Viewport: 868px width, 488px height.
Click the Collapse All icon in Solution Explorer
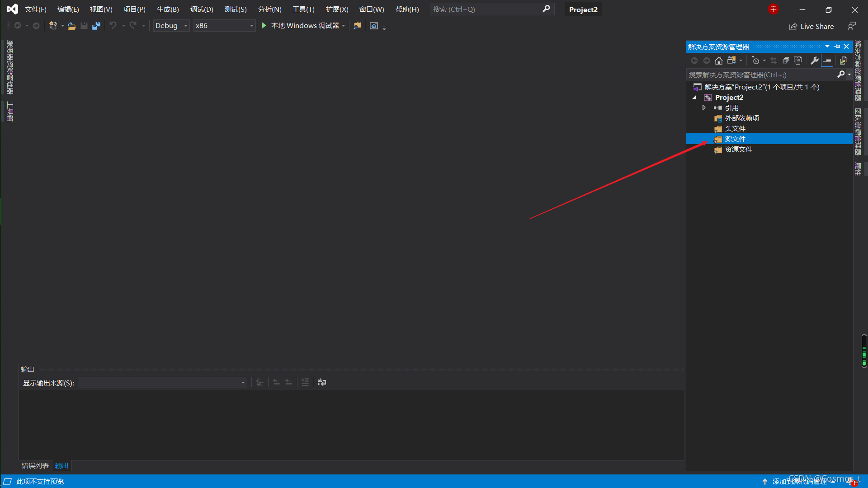[786, 61]
